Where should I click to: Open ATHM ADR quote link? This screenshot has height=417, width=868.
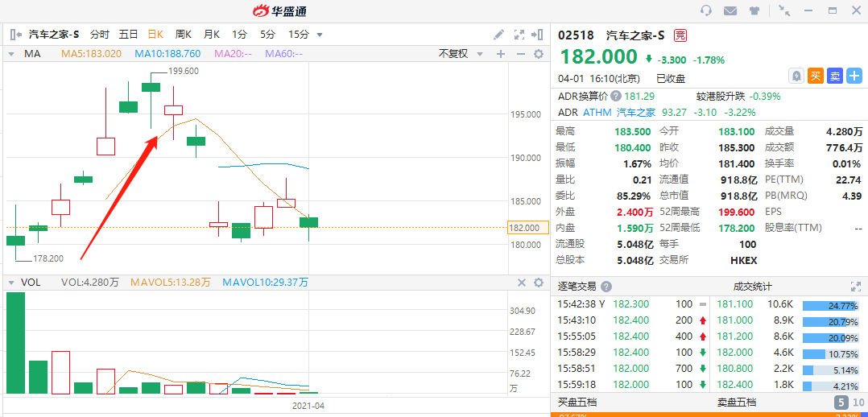597,113
